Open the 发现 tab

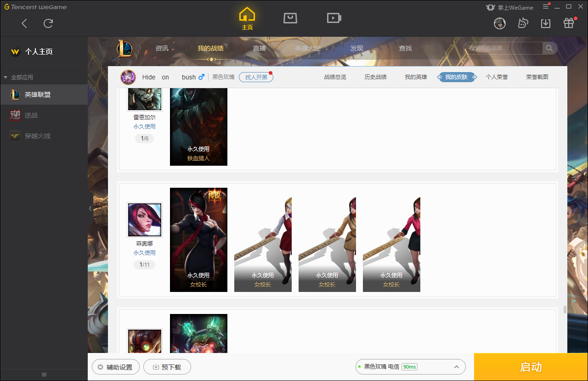[x=356, y=48]
